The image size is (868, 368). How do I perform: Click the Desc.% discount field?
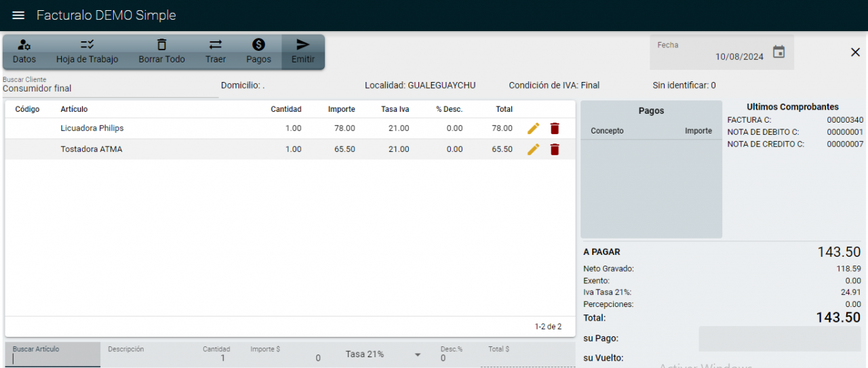454,354
